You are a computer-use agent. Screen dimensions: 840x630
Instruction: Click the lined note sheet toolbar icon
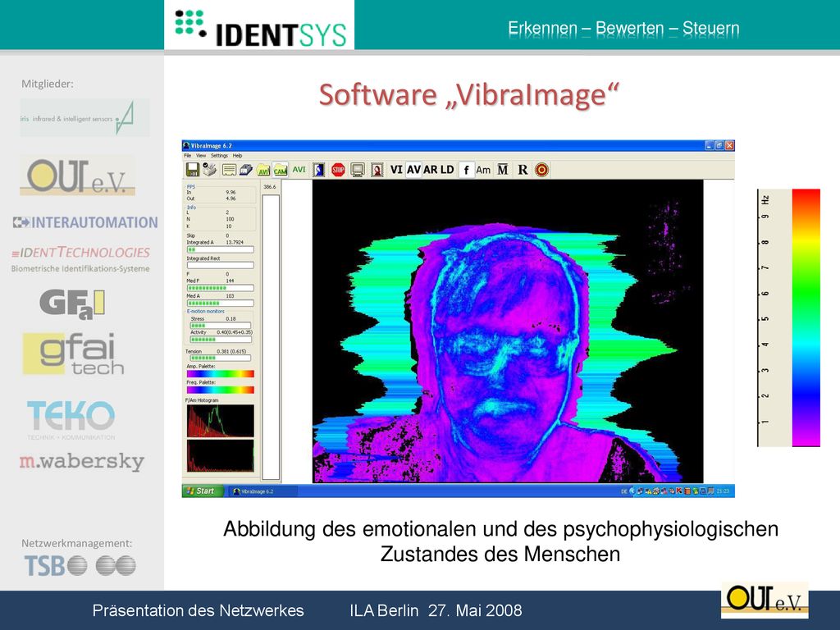[x=229, y=170]
